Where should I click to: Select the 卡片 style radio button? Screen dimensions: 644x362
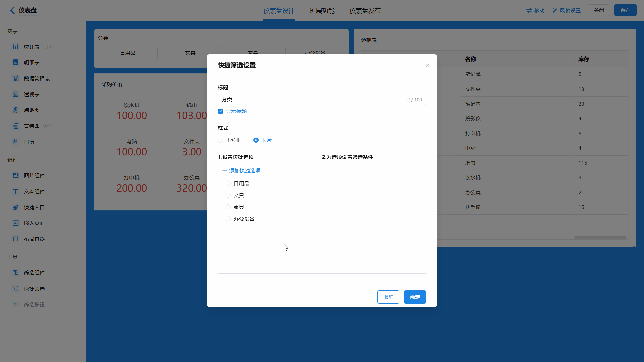(x=256, y=140)
